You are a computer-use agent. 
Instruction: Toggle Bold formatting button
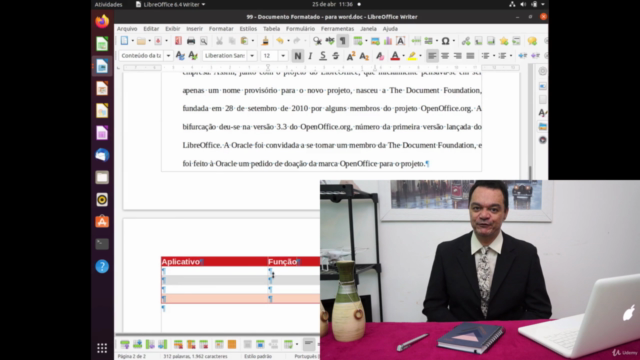298,56
